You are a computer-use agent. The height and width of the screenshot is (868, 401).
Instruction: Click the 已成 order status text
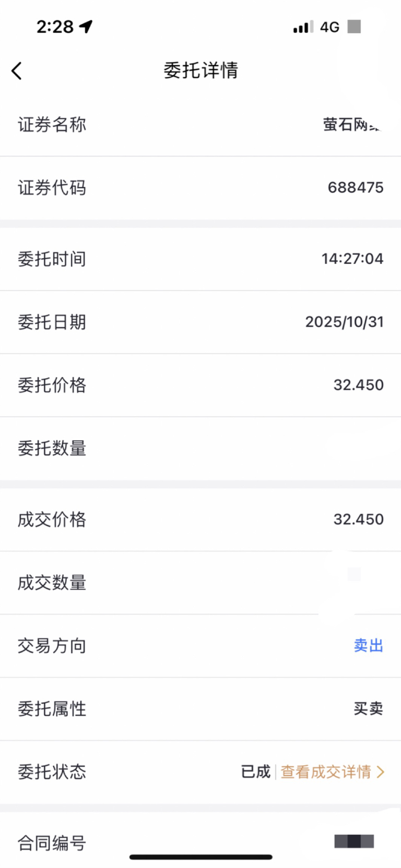pos(256,771)
